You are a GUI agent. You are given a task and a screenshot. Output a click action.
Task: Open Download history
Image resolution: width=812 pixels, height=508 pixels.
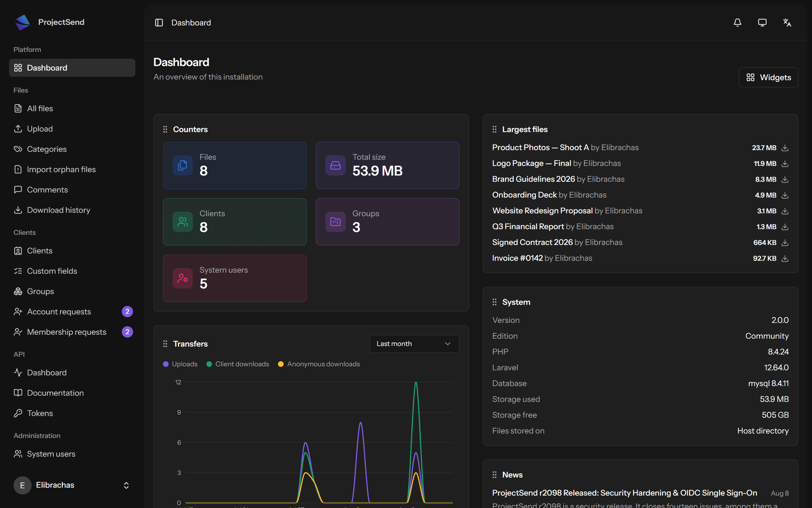(72, 210)
